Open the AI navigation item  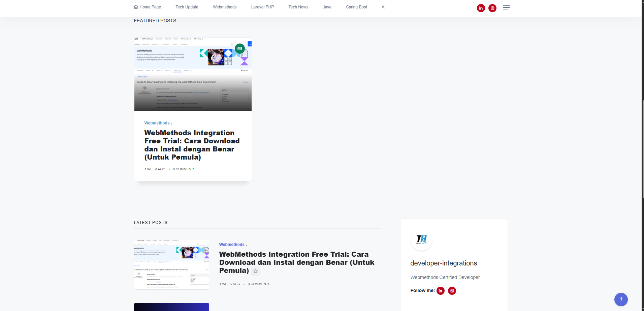(383, 7)
